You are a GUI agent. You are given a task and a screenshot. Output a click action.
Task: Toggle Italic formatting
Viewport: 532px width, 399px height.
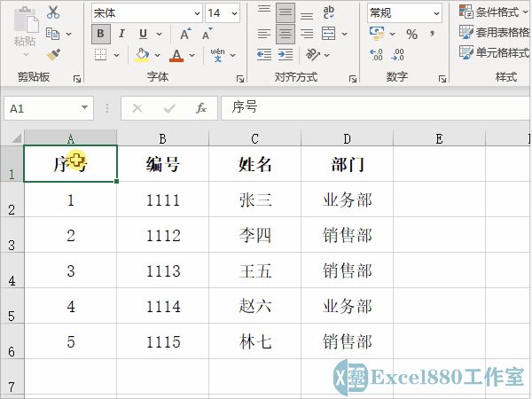(121, 34)
